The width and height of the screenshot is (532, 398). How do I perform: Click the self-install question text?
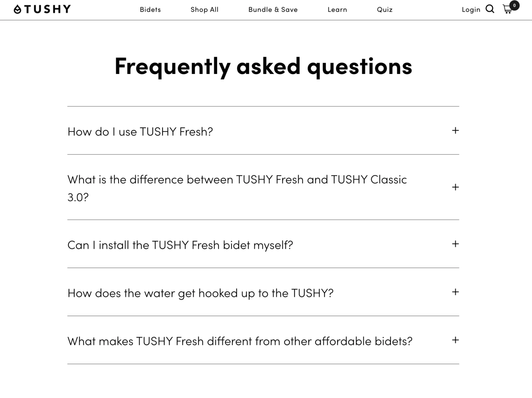click(180, 245)
